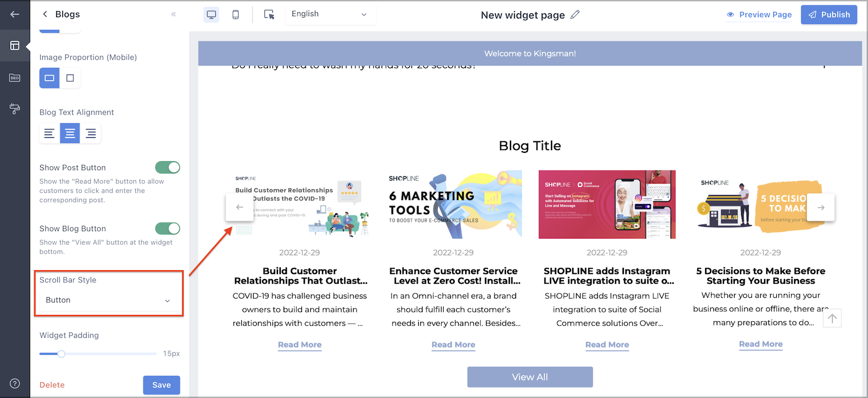Open the theme paint roller icon
This screenshot has width=868, height=398.
point(15,108)
